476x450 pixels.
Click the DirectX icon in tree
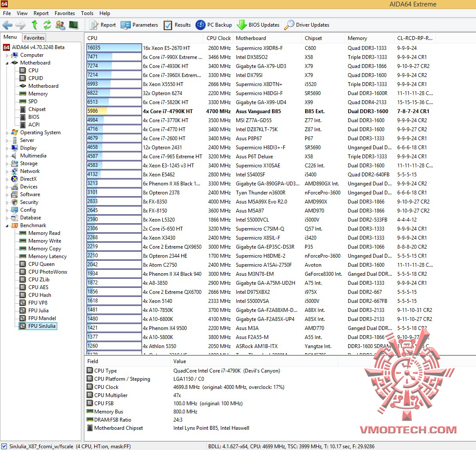[x=14, y=179]
